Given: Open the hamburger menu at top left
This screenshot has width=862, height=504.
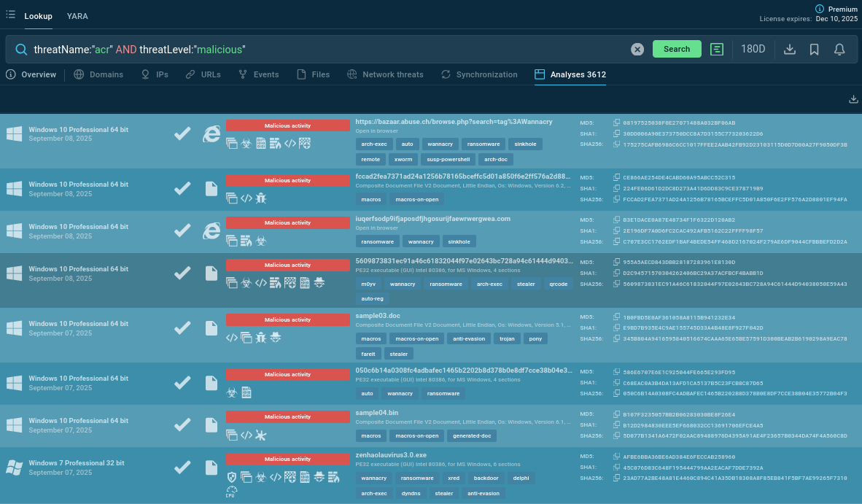Looking at the screenshot, I should pyautogui.click(x=10, y=15).
